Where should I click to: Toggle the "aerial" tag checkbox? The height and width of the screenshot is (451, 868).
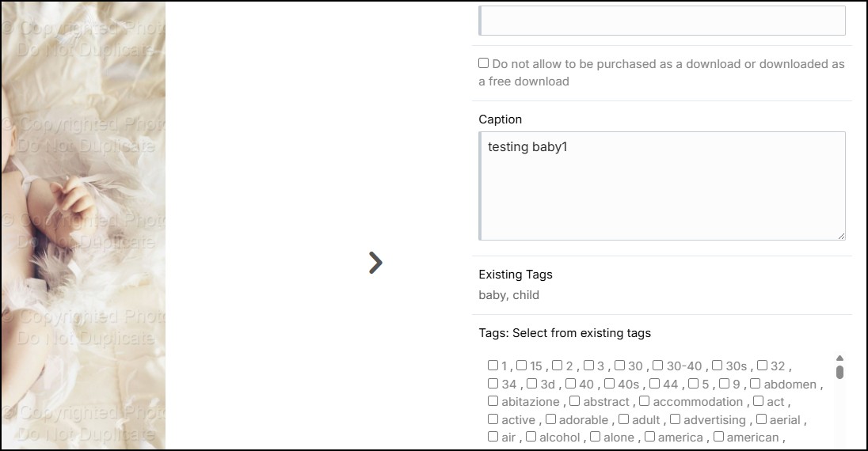click(761, 419)
